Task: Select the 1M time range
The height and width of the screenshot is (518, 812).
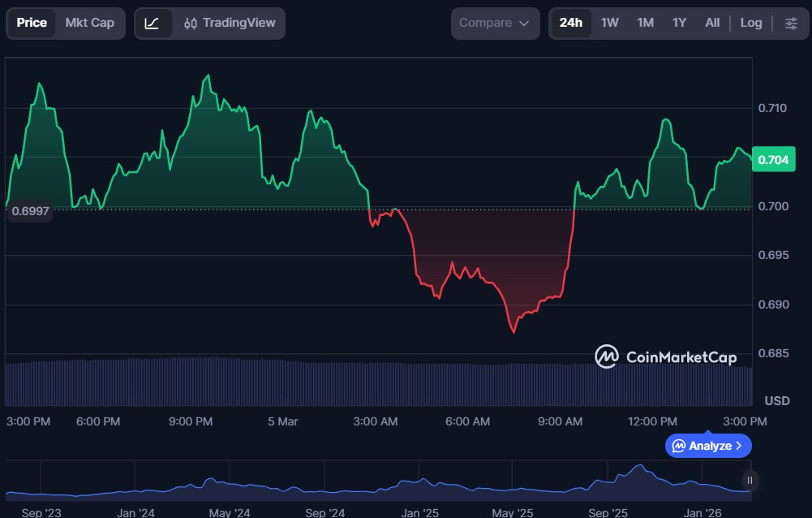Action: 645,23
